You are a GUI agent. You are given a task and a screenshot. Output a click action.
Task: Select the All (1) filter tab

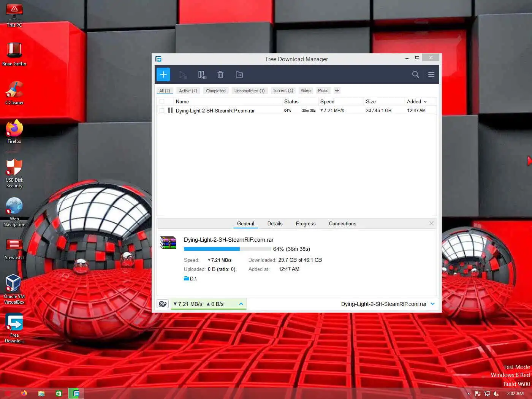point(165,91)
